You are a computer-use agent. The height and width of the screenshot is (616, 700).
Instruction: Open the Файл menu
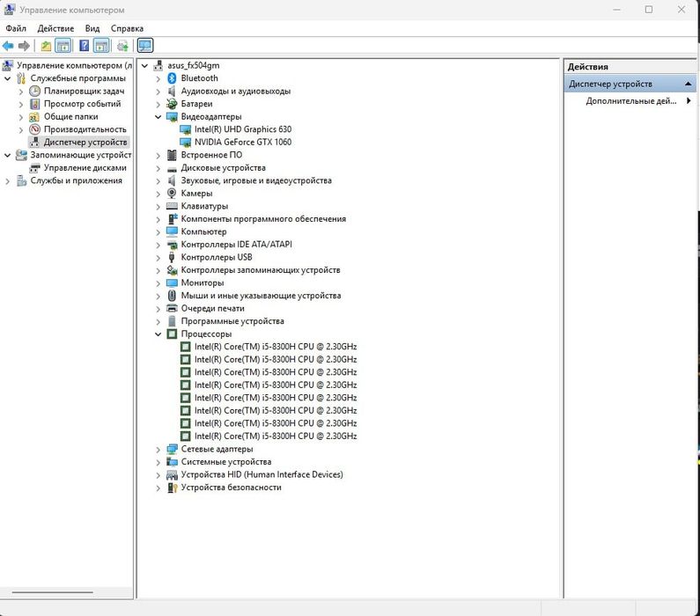tap(16, 28)
